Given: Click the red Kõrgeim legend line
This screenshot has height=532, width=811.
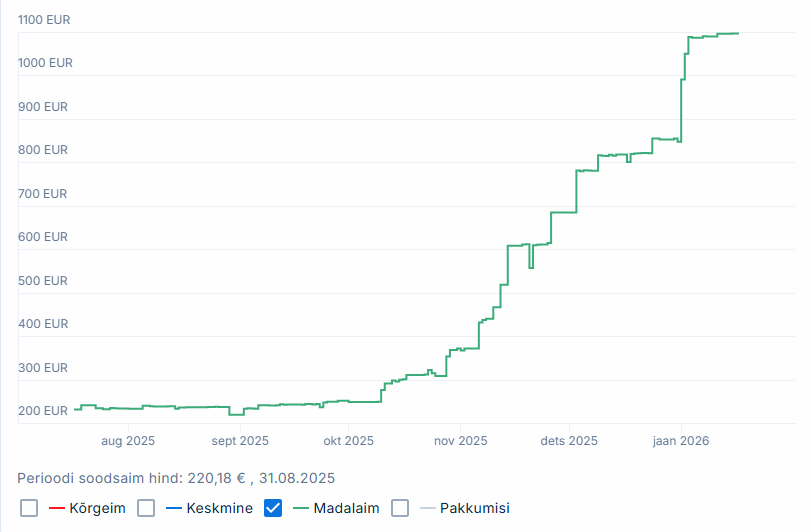Looking at the screenshot, I should pyautogui.click(x=56, y=508).
